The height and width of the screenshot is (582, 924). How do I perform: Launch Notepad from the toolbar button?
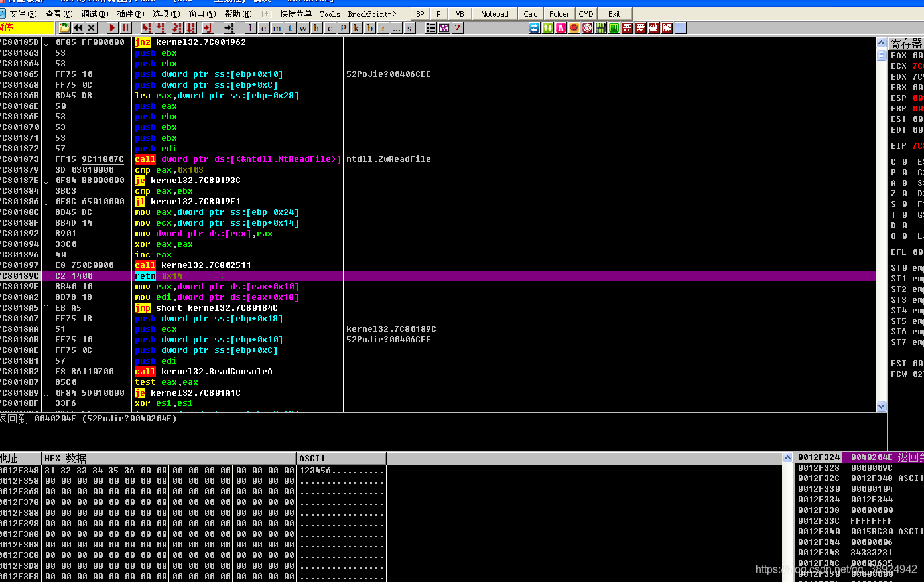point(495,13)
